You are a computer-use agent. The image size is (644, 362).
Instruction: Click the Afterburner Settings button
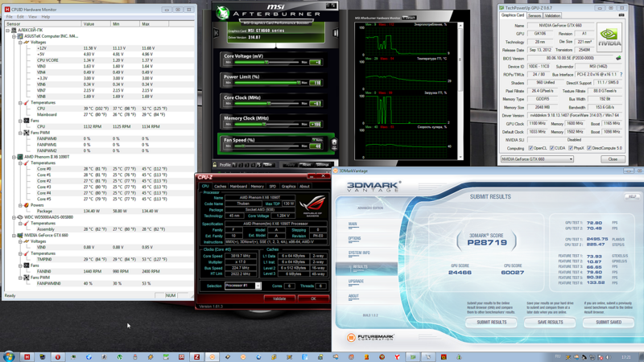pos(323,165)
